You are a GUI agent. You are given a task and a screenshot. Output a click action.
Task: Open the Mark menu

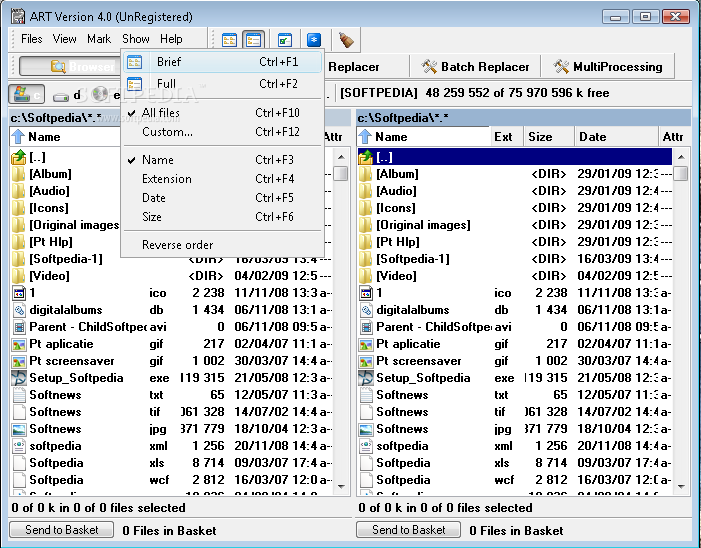pos(99,39)
